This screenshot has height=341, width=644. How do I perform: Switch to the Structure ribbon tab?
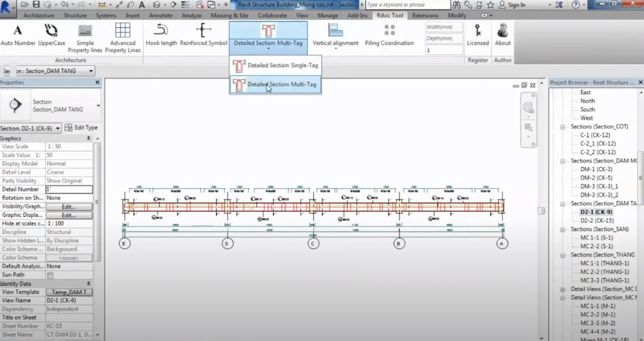coord(75,16)
